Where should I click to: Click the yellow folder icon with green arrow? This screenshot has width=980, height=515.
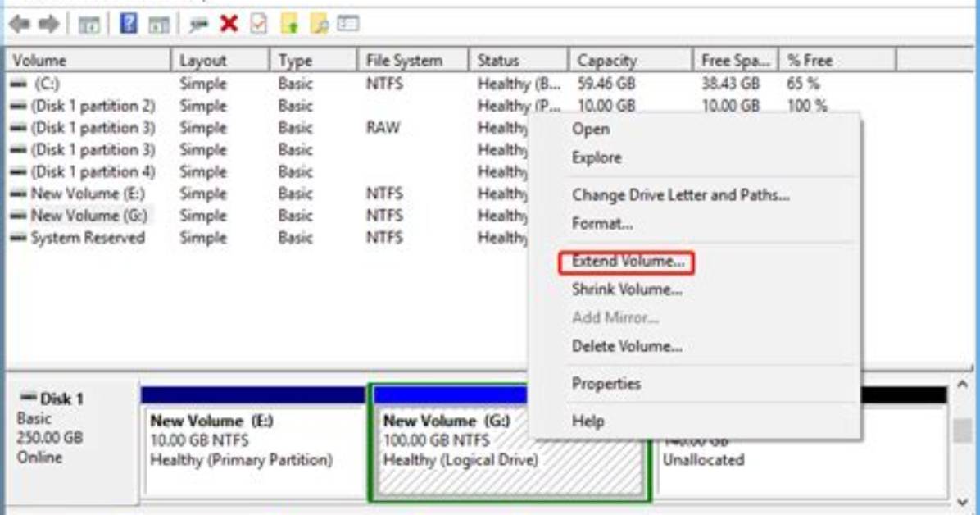tap(289, 24)
